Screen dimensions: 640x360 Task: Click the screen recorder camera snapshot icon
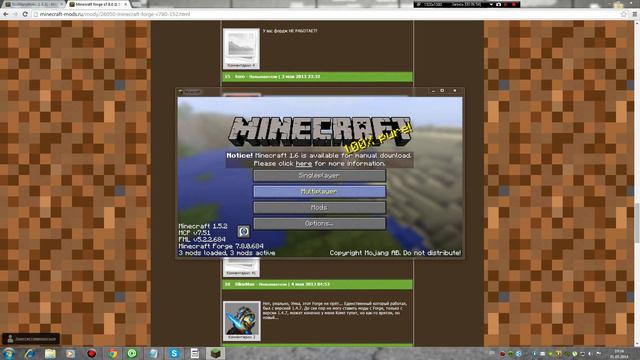498,4
